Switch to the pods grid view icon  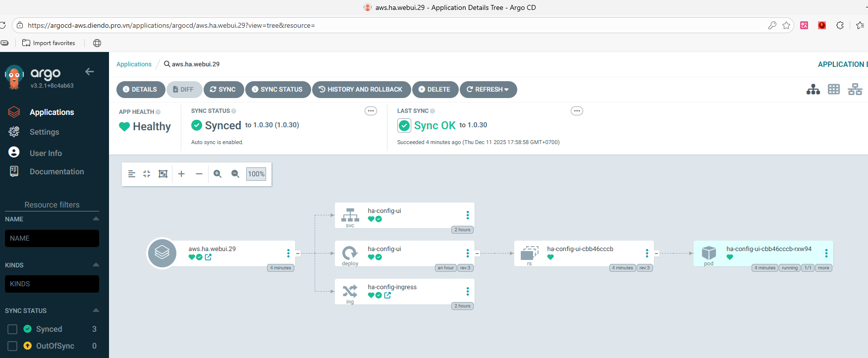(834, 90)
